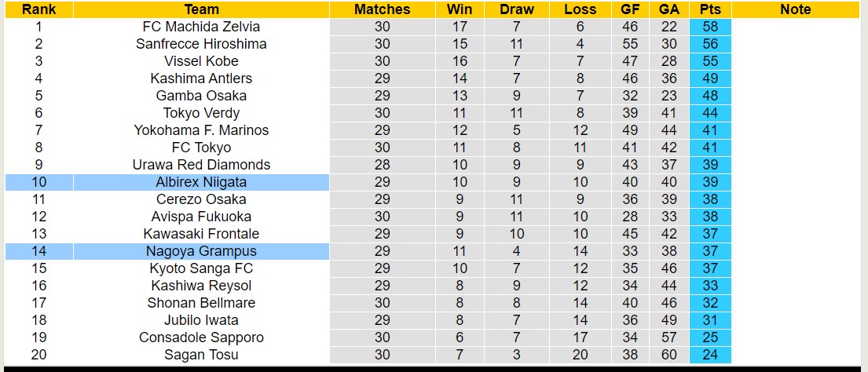Click the GF column header

point(629,9)
